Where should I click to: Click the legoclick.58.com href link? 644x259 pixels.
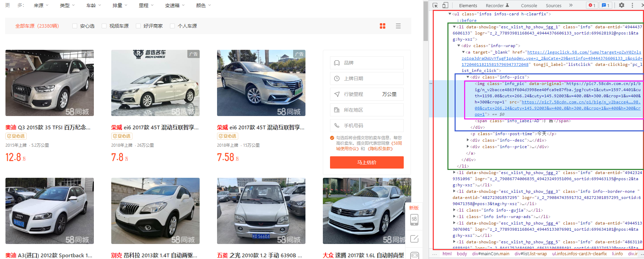coord(552,58)
